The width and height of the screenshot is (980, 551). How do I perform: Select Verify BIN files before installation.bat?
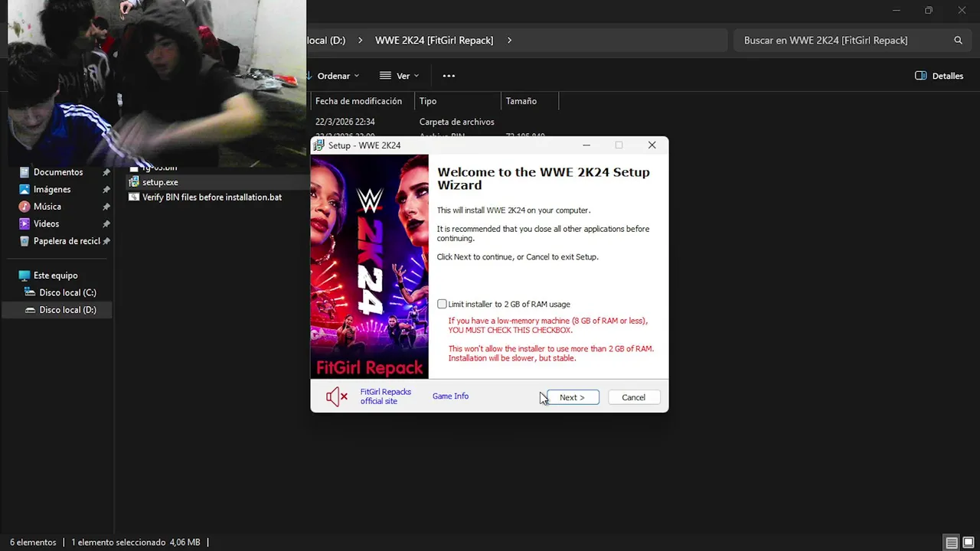[212, 197]
